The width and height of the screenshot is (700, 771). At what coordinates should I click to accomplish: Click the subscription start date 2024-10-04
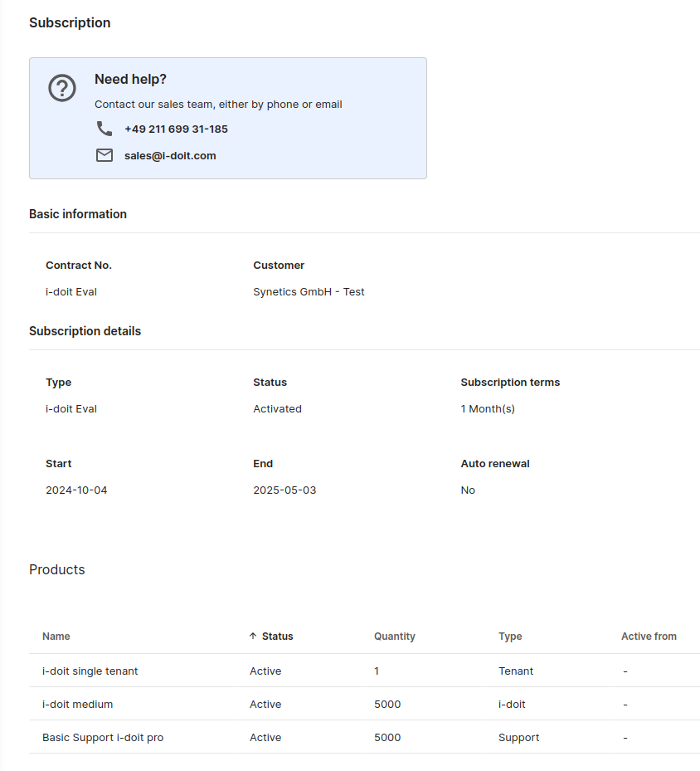click(x=76, y=490)
